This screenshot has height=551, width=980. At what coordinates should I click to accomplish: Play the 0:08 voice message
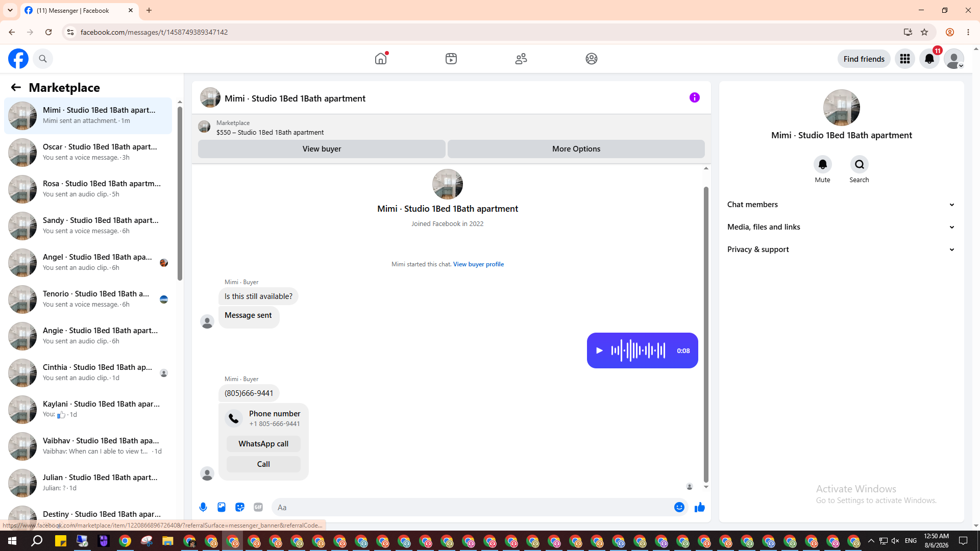[599, 350]
